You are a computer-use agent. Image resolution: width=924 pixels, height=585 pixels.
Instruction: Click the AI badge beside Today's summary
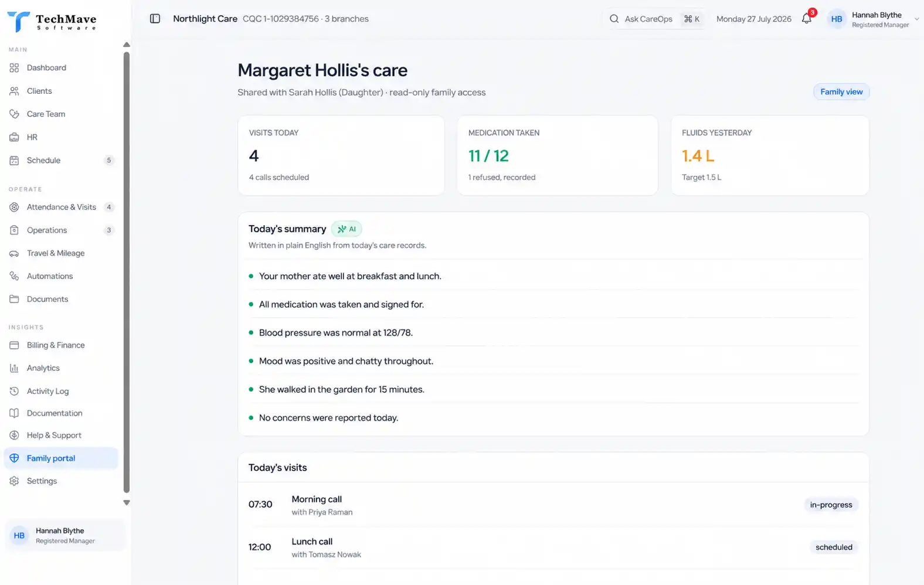pyautogui.click(x=346, y=229)
